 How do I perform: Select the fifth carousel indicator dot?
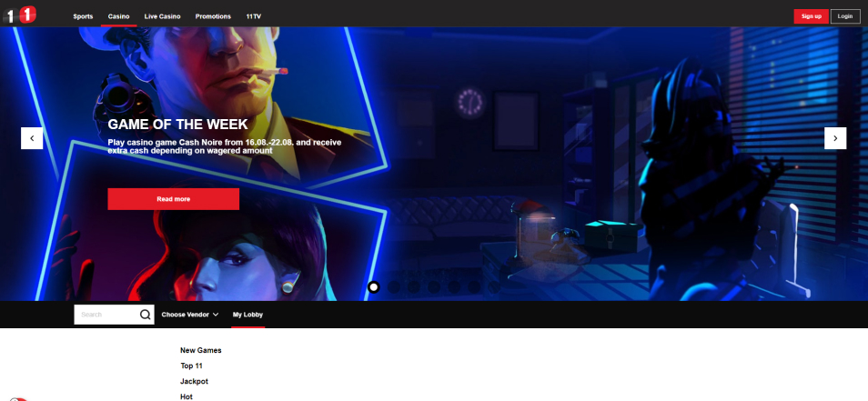click(x=454, y=287)
